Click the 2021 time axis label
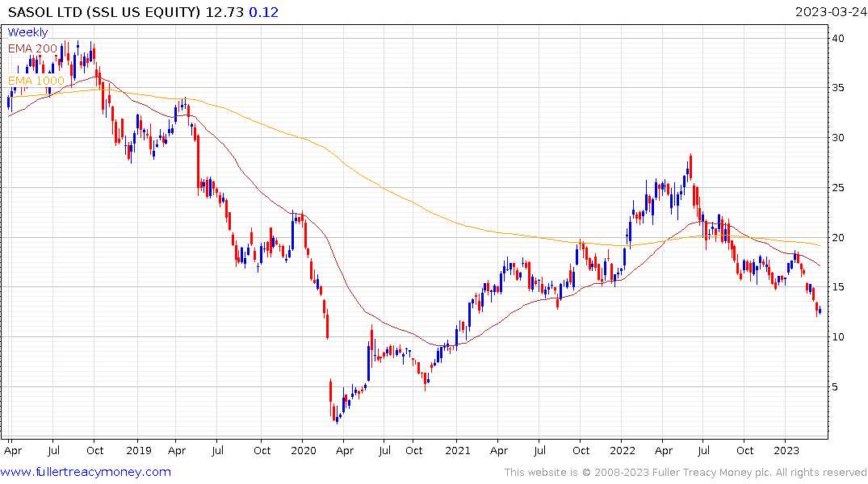 click(x=457, y=450)
